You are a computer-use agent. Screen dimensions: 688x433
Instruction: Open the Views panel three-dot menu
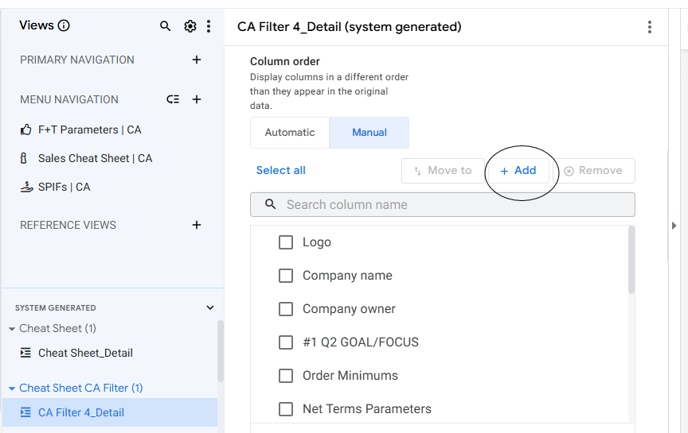tap(208, 26)
